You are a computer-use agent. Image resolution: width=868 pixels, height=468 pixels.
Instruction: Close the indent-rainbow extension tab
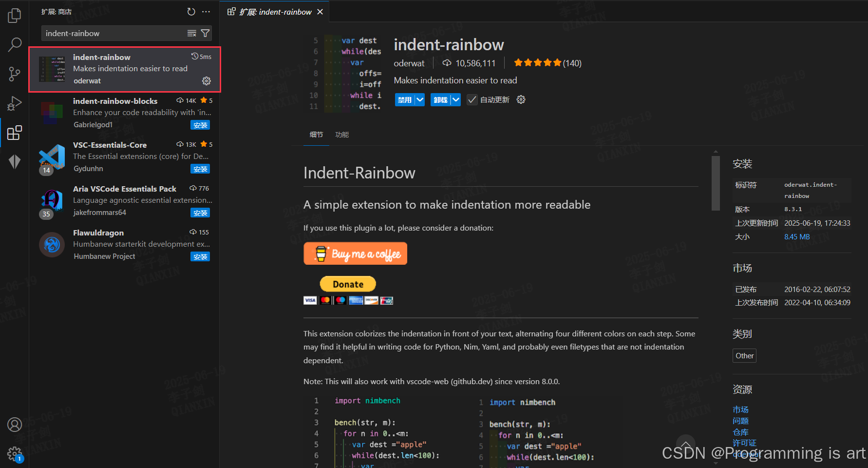(x=320, y=12)
